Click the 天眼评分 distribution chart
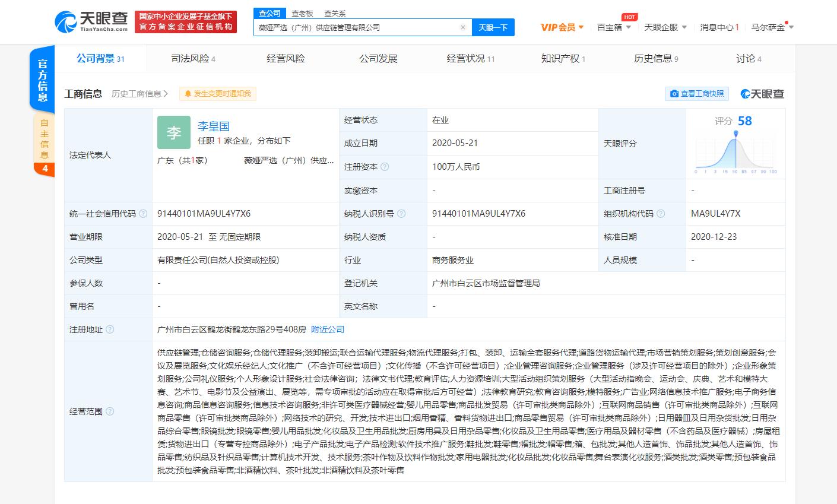 (735, 153)
